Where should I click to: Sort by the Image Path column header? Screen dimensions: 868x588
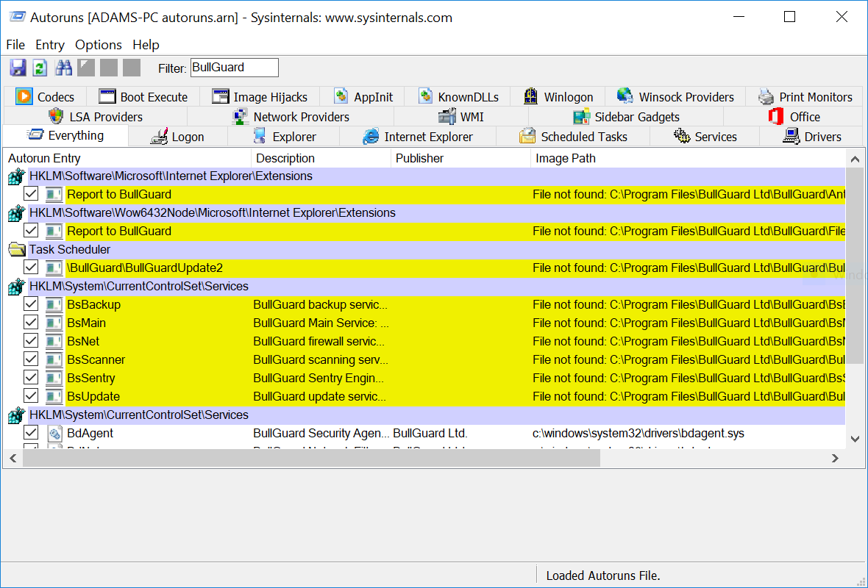(688, 158)
